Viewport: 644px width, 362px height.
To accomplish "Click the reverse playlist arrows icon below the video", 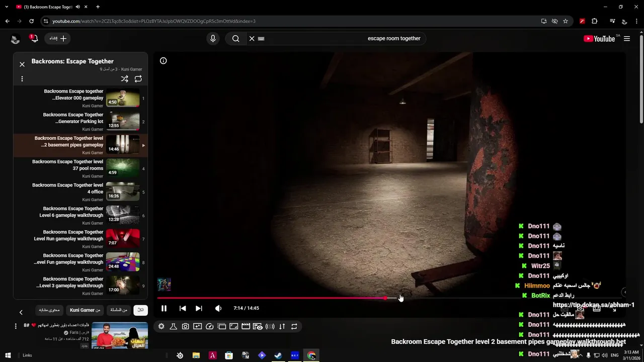I will tap(282, 326).
